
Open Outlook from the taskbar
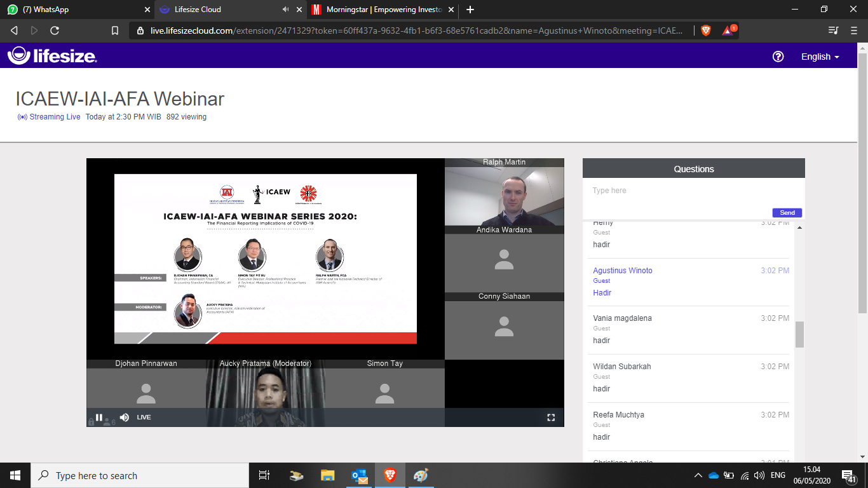(x=360, y=475)
